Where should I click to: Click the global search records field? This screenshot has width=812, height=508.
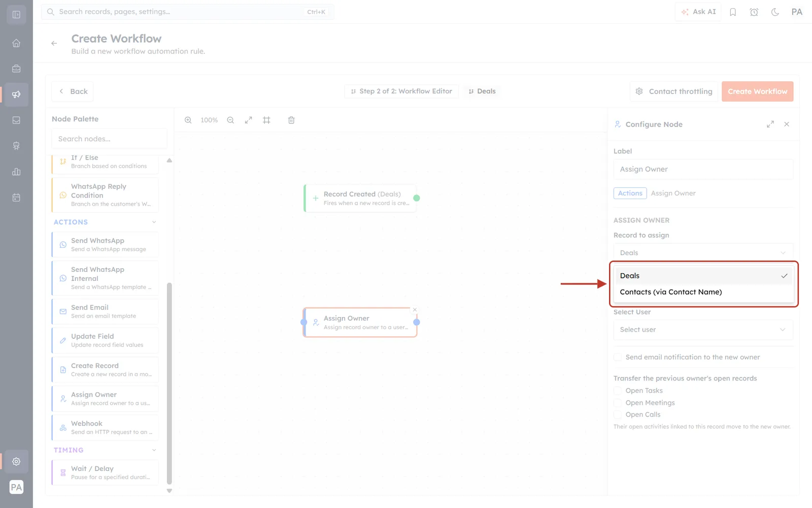click(x=187, y=12)
